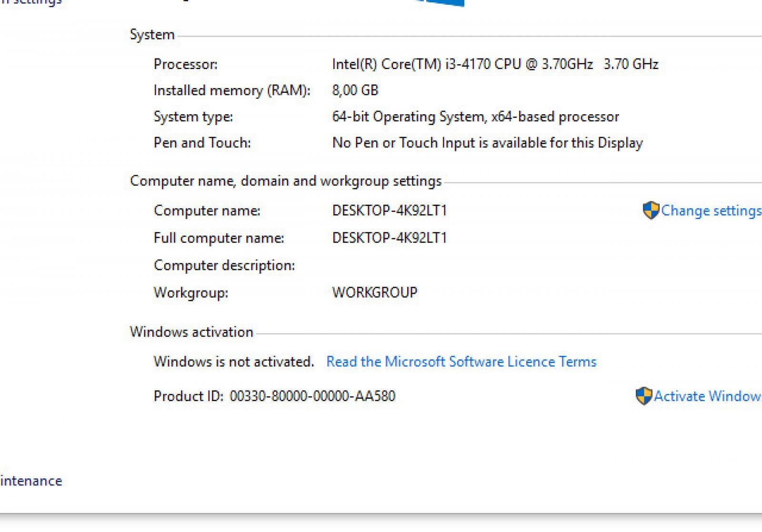Click the Windows activation section heading

(x=191, y=332)
